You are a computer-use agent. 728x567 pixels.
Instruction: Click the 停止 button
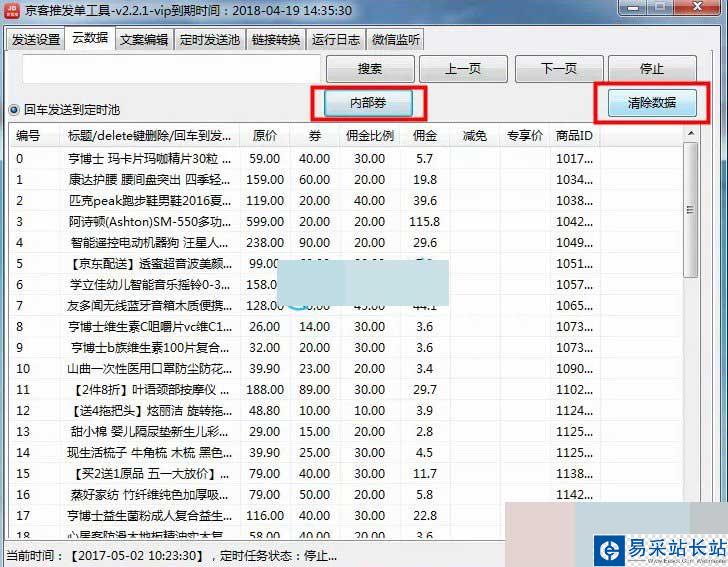[652, 69]
